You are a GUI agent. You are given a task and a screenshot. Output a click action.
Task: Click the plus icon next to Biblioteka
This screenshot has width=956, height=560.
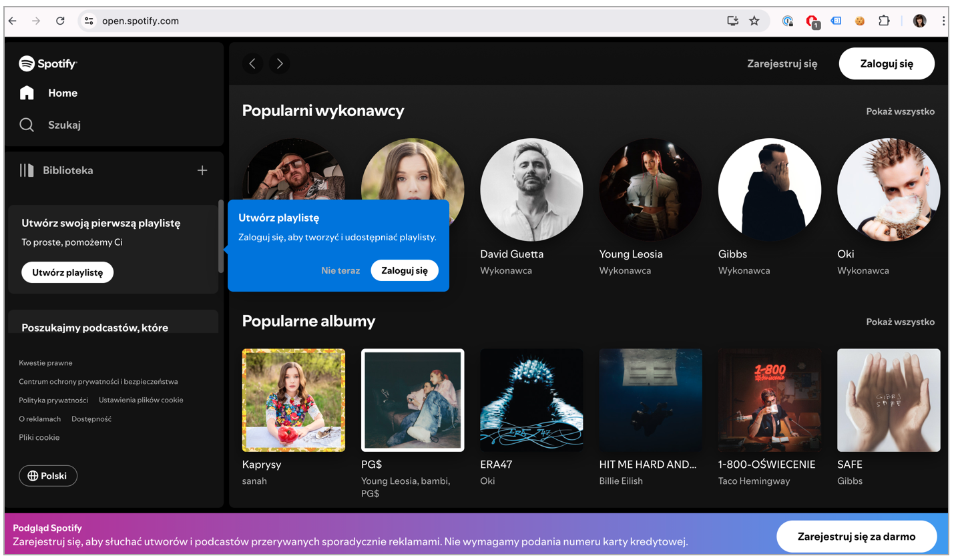pyautogui.click(x=202, y=170)
